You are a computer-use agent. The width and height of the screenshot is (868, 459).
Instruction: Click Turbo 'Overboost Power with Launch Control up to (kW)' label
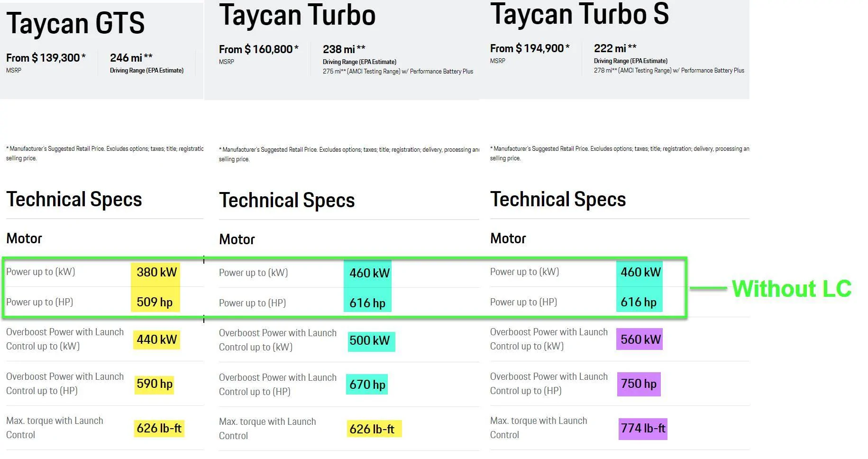(278, 340)
